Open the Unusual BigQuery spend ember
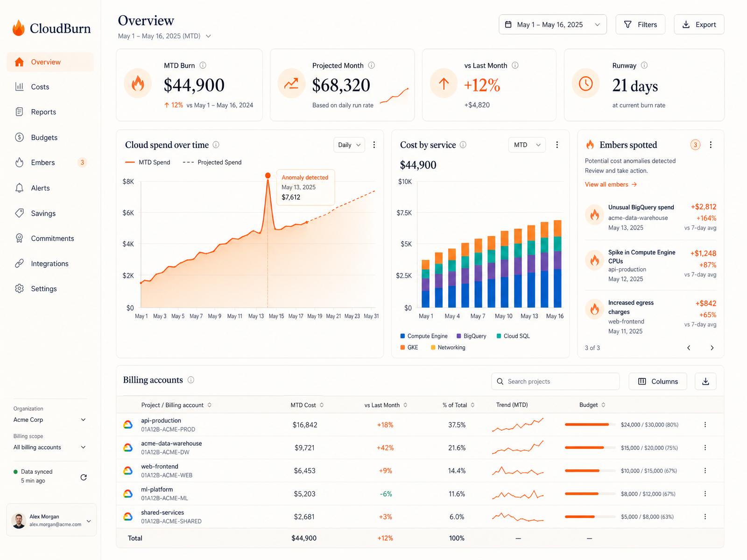747x560 pixels. click(650, 217)
